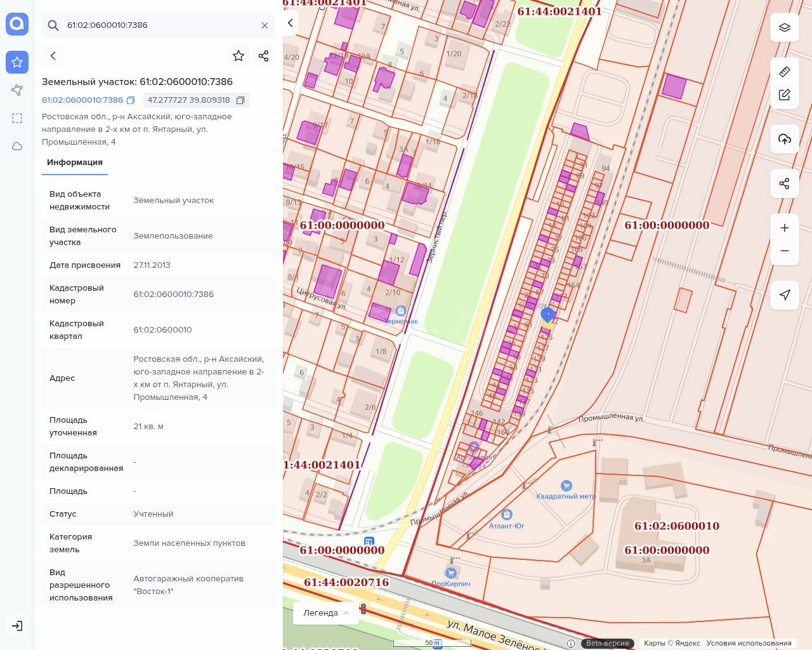
Task: Copy the cadastral number 61:02:0600010:7386
Action: [x=131, y=100]
